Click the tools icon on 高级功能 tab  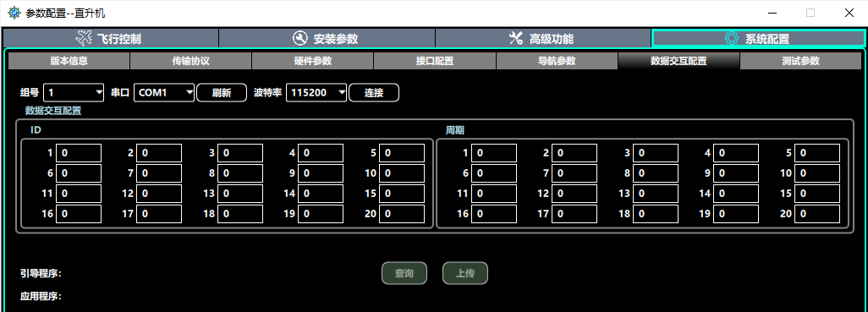516,39
